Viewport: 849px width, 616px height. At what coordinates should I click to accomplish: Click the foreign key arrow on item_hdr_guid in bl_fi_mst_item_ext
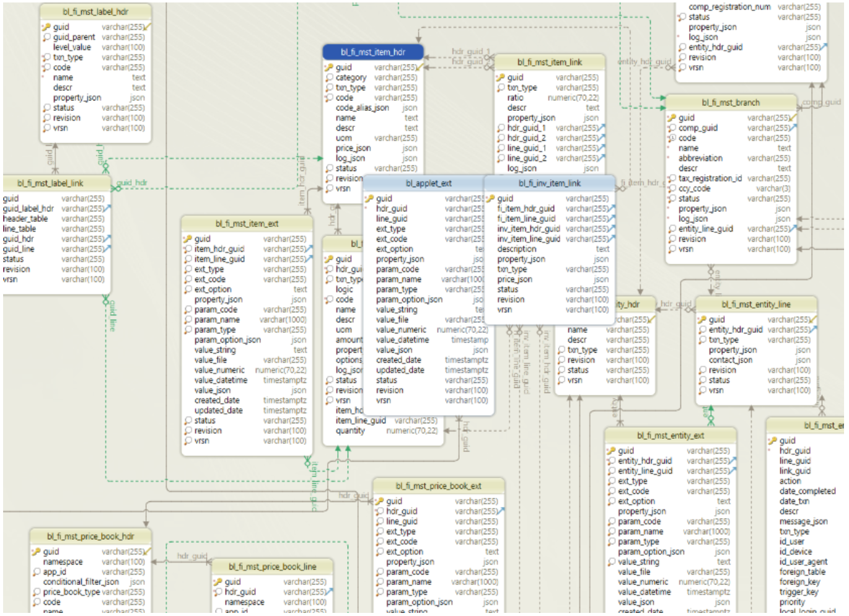[x=309, y=249]
